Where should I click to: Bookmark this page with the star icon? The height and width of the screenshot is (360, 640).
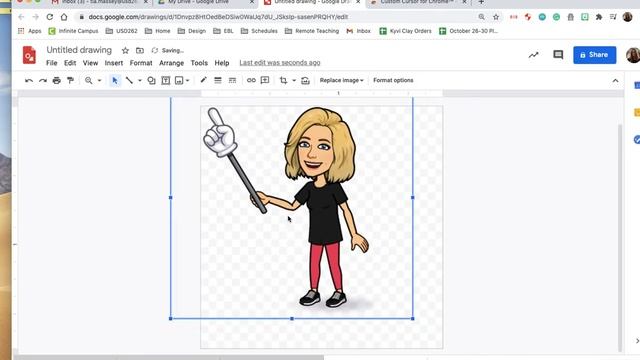tap(496, 17)
